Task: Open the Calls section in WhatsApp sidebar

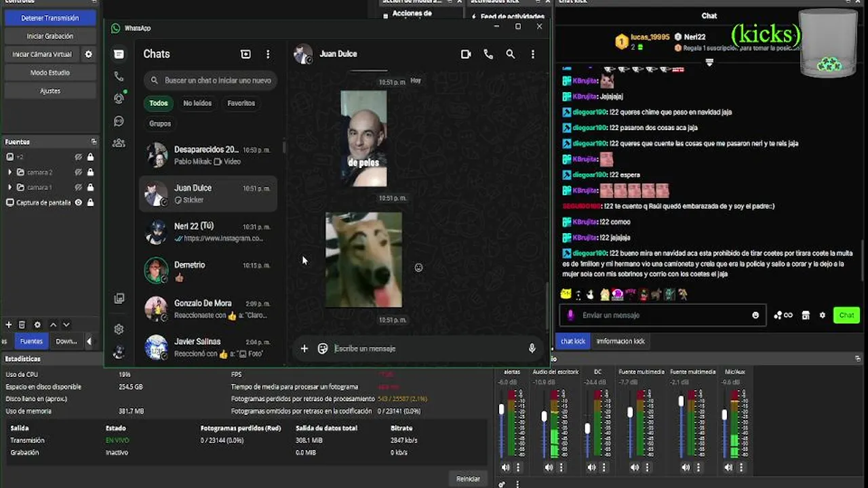Action: click(x=119, y=77)
